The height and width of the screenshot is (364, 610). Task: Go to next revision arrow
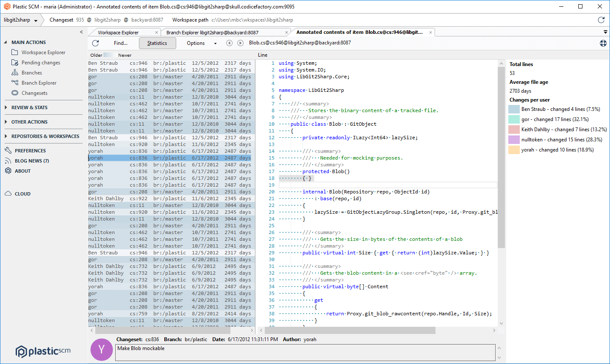[240, 43]
